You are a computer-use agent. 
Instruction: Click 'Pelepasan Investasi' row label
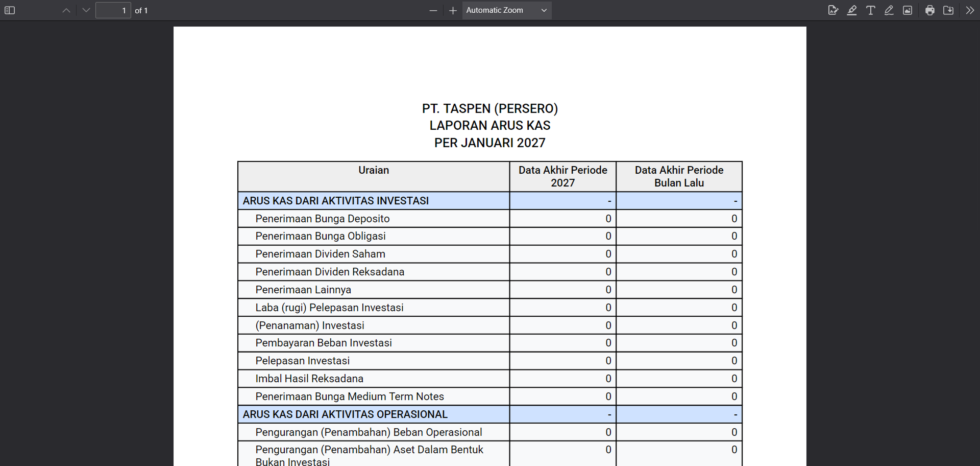point(303,361)
